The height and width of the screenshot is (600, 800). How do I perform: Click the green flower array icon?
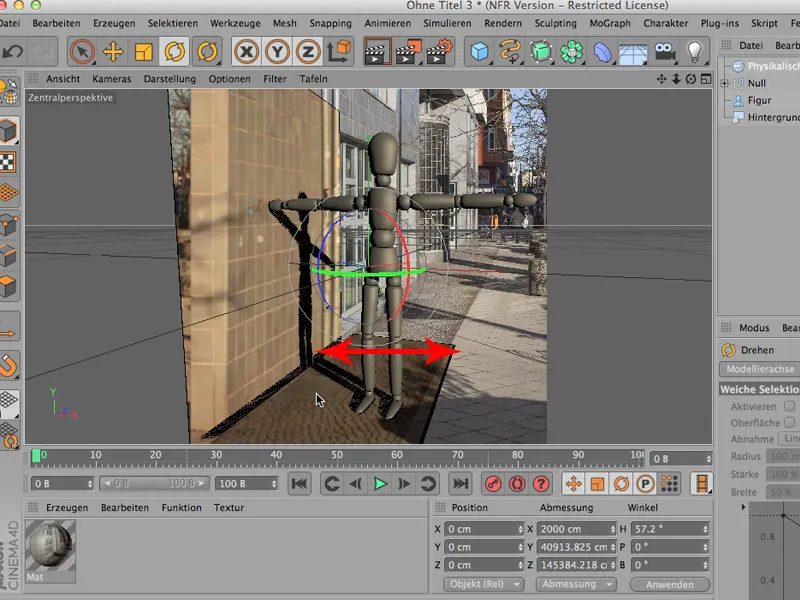coord(571,52)
